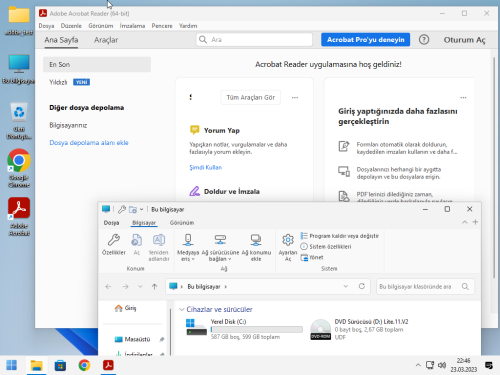Viewport: 500px width, 375px height.
Task: Go back in Explorer navigation
Action: point(108,287)
